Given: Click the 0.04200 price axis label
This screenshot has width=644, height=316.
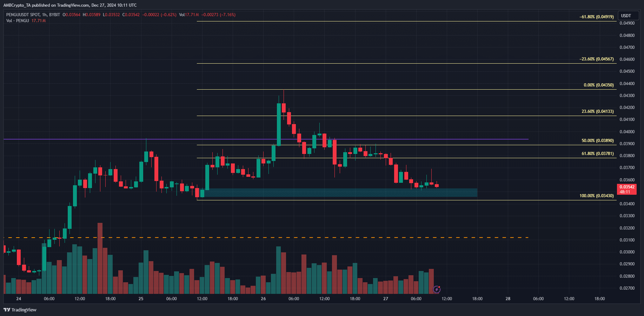Looking at the screenshot, I should click(x=627, y=108).
